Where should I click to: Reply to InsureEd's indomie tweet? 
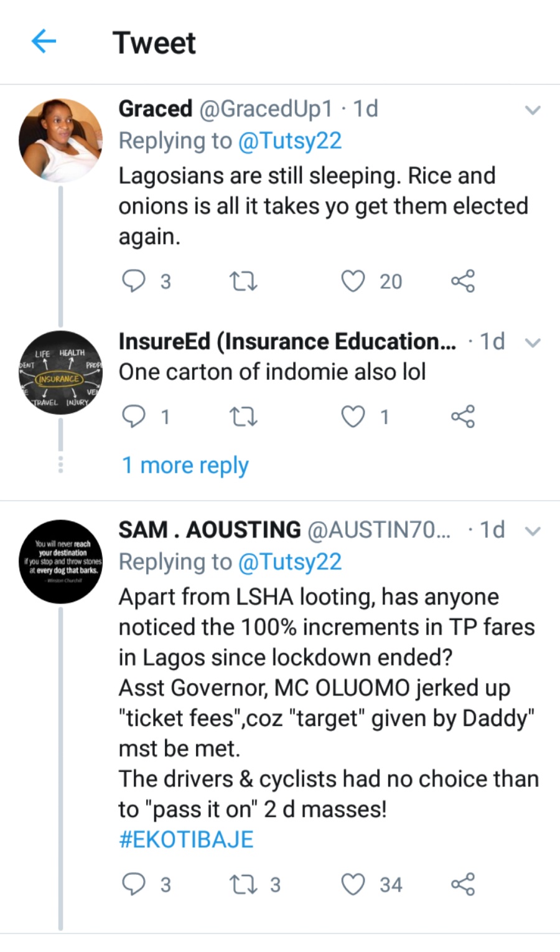pos(133,417)
